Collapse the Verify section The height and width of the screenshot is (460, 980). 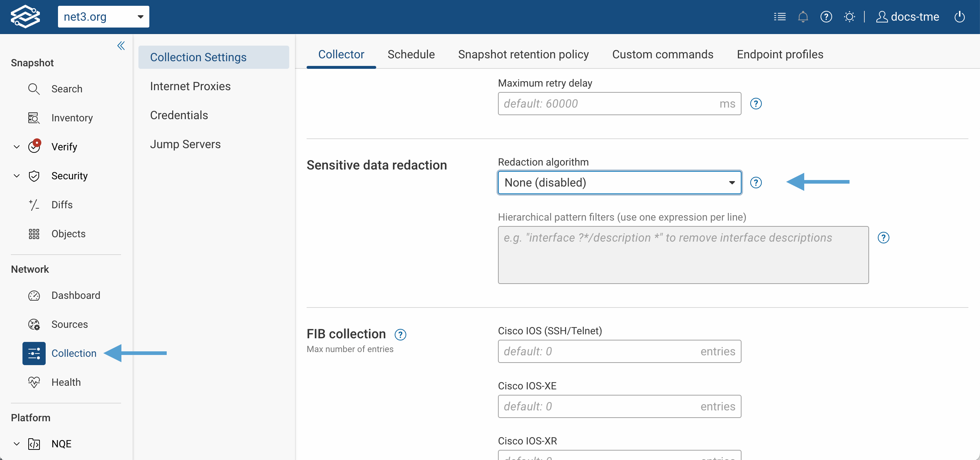pyautogui.click(x=16, y=146)
